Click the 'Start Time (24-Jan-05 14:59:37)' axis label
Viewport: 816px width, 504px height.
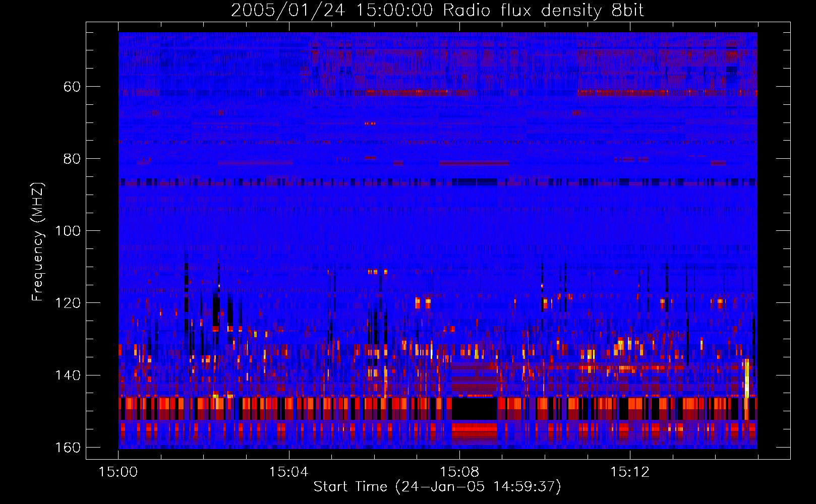(437, 487)
